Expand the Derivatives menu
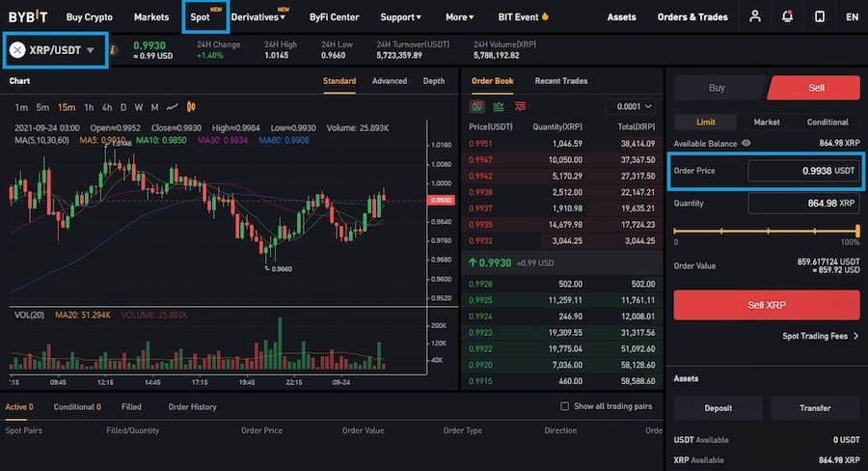Viewport: 868px width, 471px height. point(258,17)
